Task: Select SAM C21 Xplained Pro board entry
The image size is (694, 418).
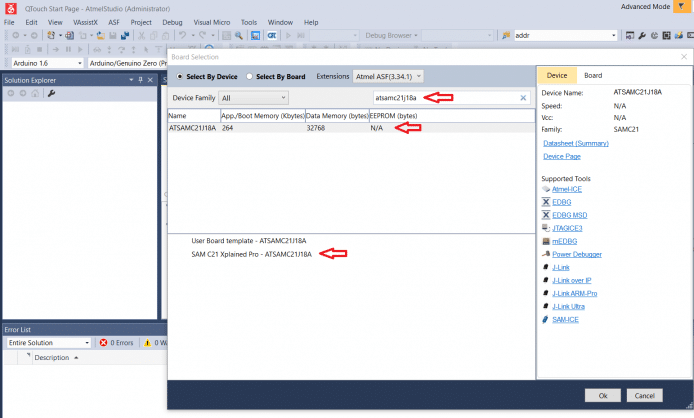Action: click(x=251, y=254)
